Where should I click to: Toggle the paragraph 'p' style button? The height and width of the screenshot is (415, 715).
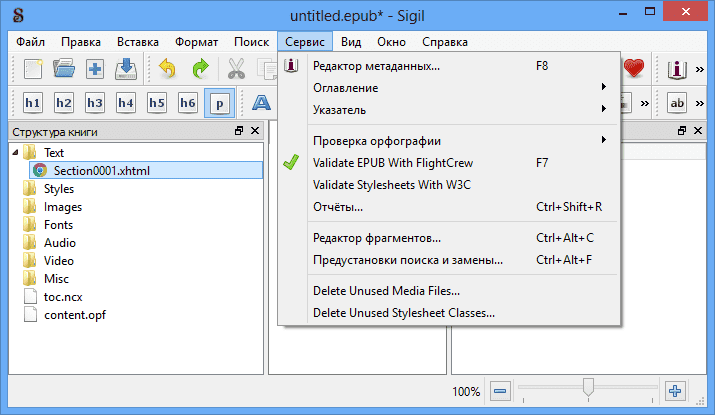pyautogui.click(x=219, y=103)
